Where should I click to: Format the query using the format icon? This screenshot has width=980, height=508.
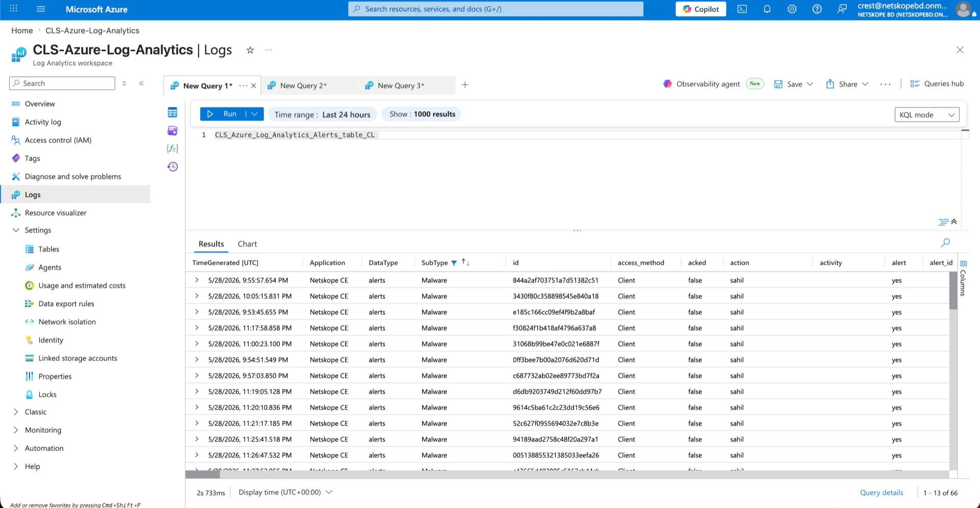943,222
